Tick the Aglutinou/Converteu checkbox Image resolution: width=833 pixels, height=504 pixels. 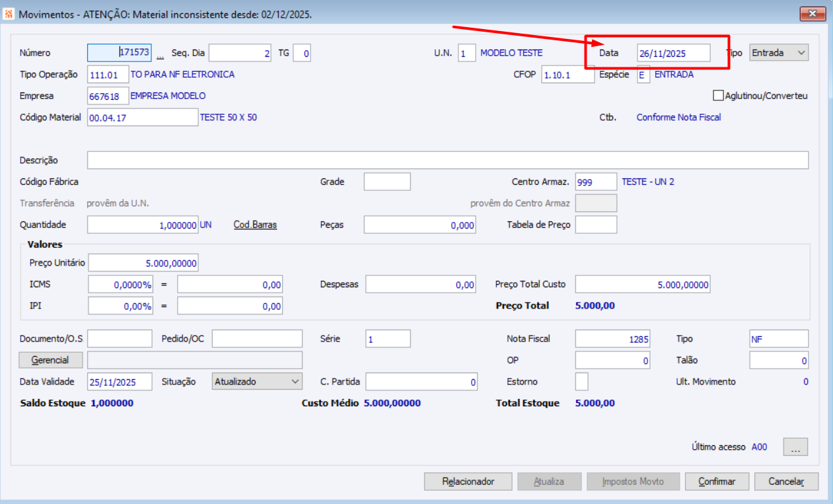click(719, 96)
